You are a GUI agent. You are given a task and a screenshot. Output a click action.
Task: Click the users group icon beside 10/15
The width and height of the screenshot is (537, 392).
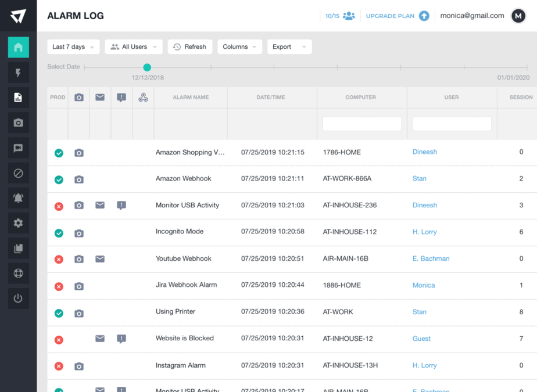[x=349, y=16]
